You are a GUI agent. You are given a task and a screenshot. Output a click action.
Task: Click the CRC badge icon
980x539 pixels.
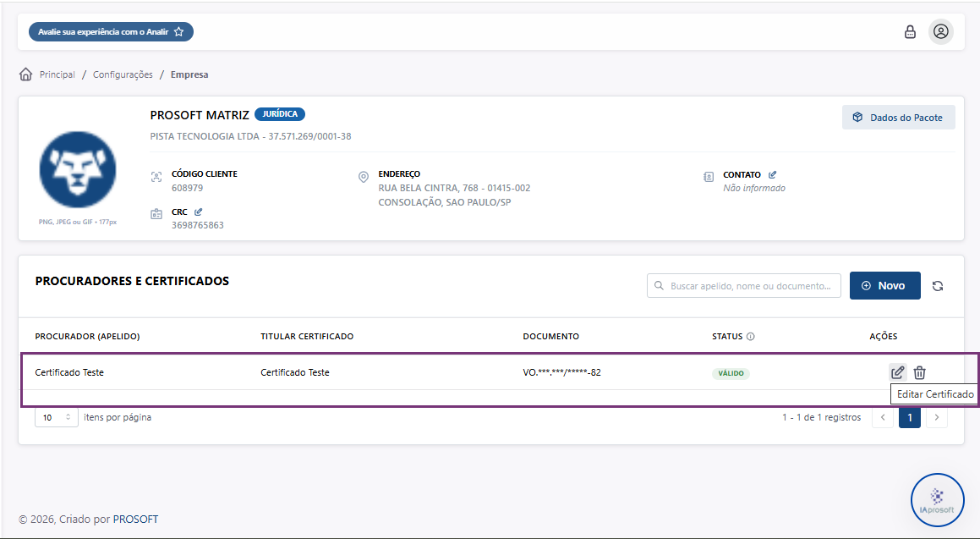tap(156, 214)
